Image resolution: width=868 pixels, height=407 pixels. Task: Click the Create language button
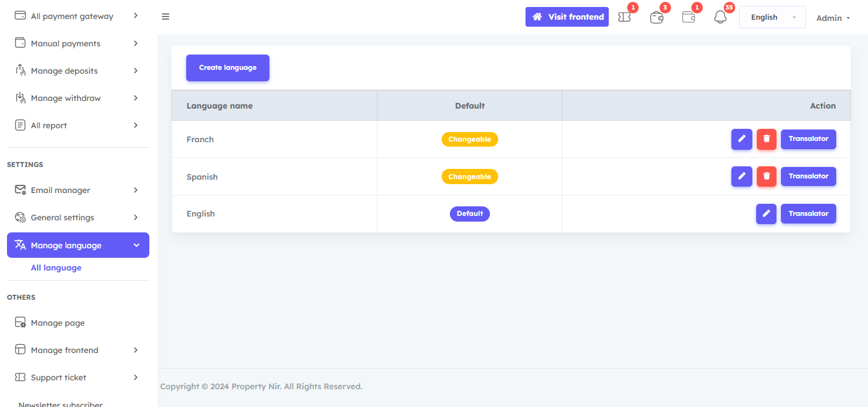[x=227, y=68]
